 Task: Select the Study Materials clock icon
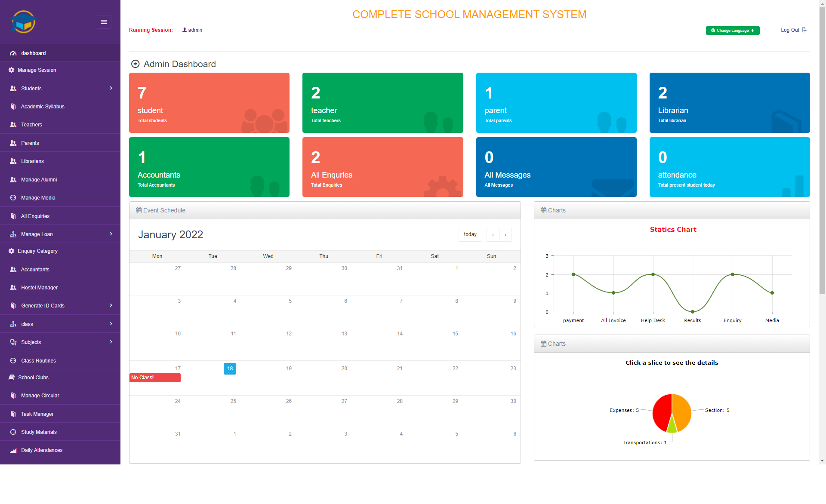[12, 432]
